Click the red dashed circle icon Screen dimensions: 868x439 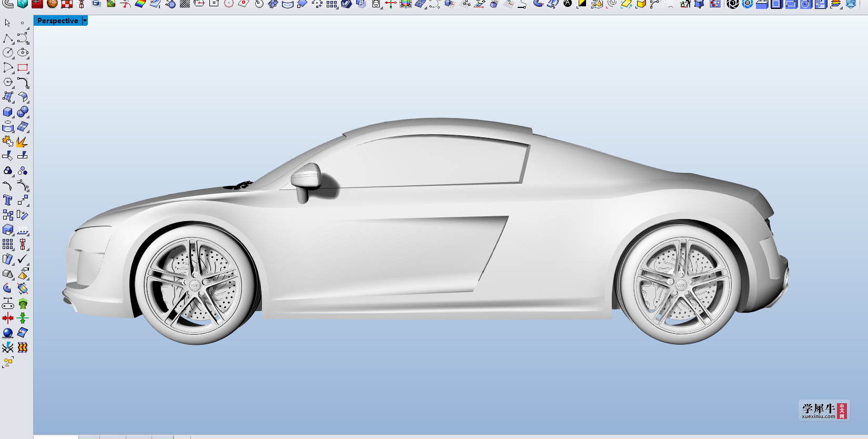tap(229, 4)
